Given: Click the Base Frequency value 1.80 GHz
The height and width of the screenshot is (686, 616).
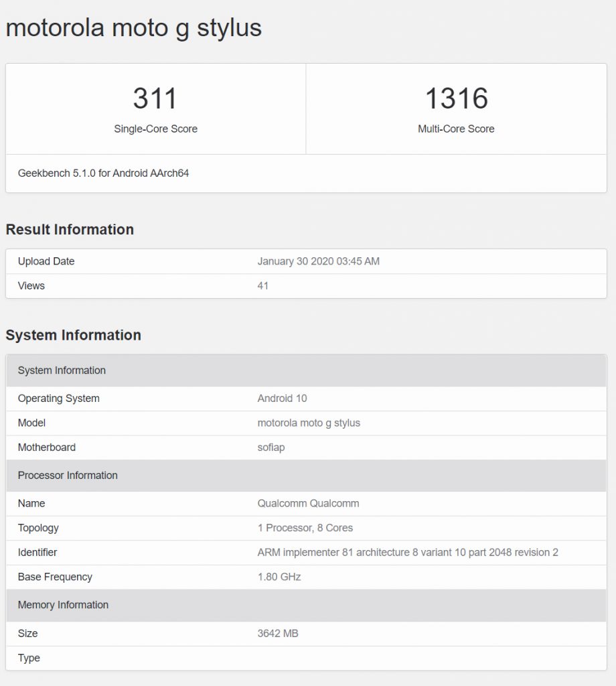Looking at the screenshot, I should (x=279, y=577).
